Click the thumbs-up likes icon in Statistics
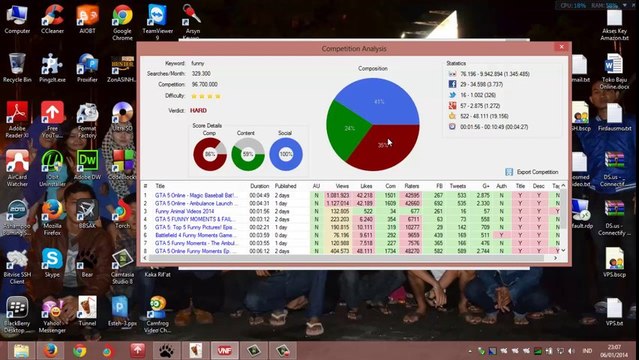The height and width of the screenshot is (360, 639). (x=452, y=116)
